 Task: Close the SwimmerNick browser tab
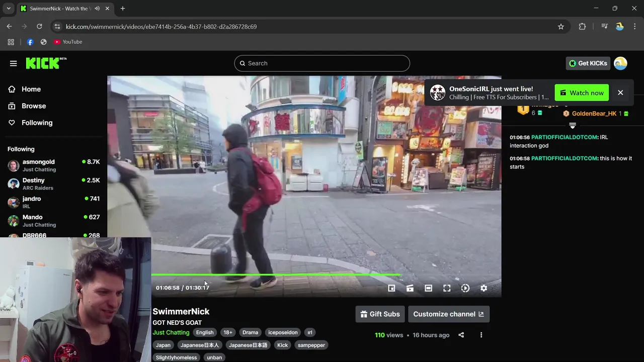tap(107, 9)
